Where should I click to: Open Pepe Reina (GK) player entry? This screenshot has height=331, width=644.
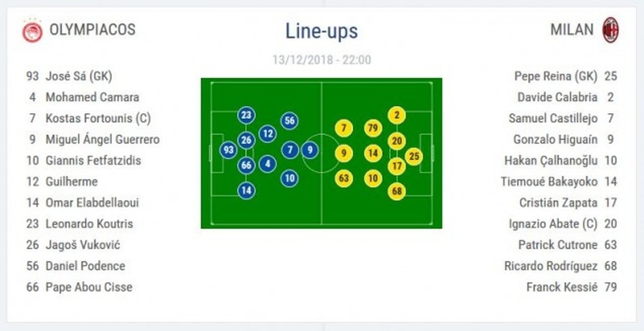click(x=555, y=76)
